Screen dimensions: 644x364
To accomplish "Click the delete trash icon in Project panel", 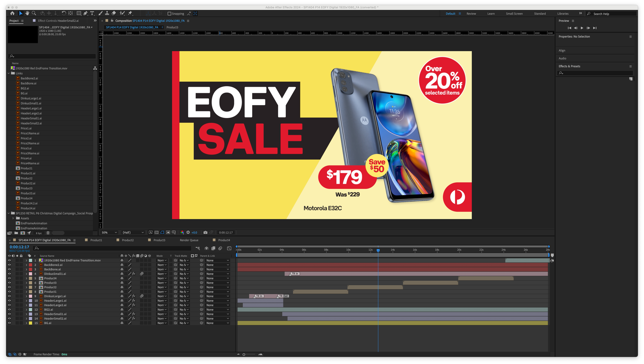I will (x=48, y=233).
